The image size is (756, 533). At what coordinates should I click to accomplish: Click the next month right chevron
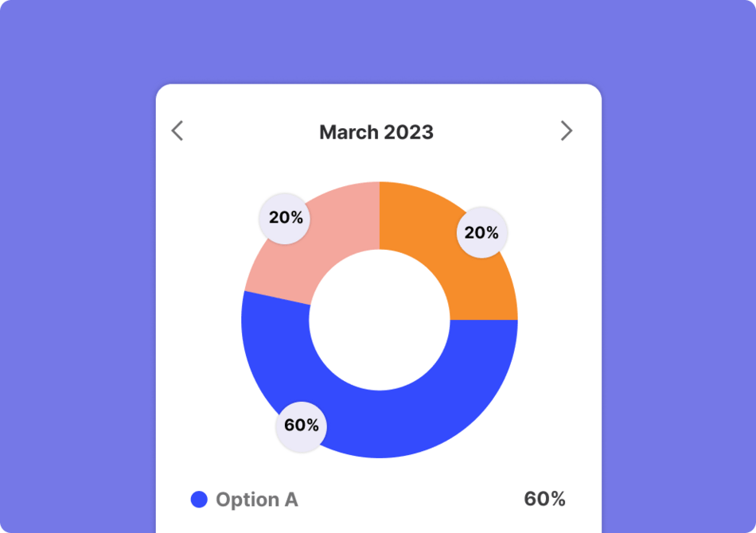pyautogui.click(x=566, y=131)
